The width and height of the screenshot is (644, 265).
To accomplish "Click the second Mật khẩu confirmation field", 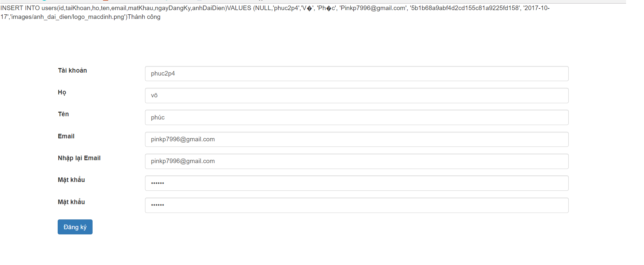I will (x=357, y=205).
